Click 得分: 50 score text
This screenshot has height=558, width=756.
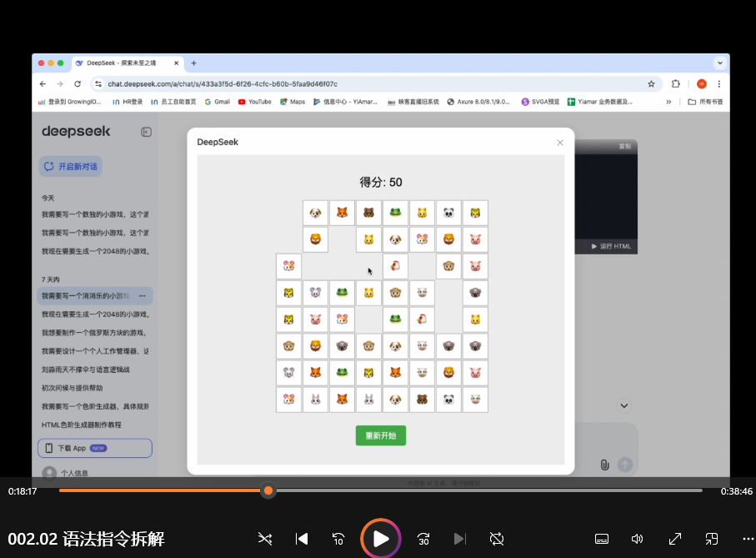coord(380,183)
